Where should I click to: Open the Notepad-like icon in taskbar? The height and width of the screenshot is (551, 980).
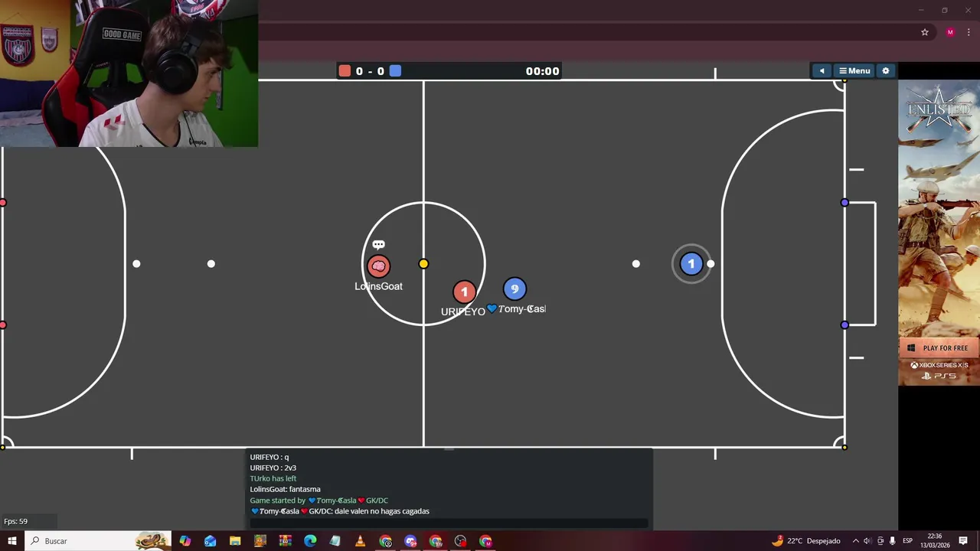[x=335, y=541]
